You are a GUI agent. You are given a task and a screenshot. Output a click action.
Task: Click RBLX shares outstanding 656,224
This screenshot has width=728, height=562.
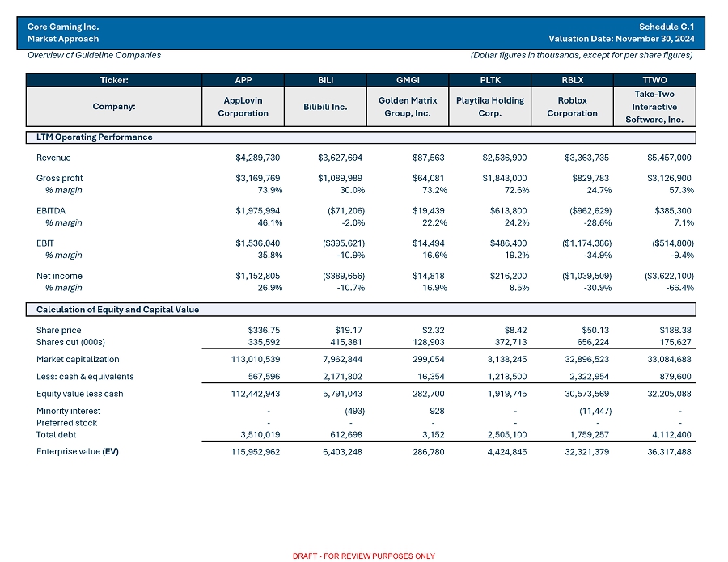(594, 342)
